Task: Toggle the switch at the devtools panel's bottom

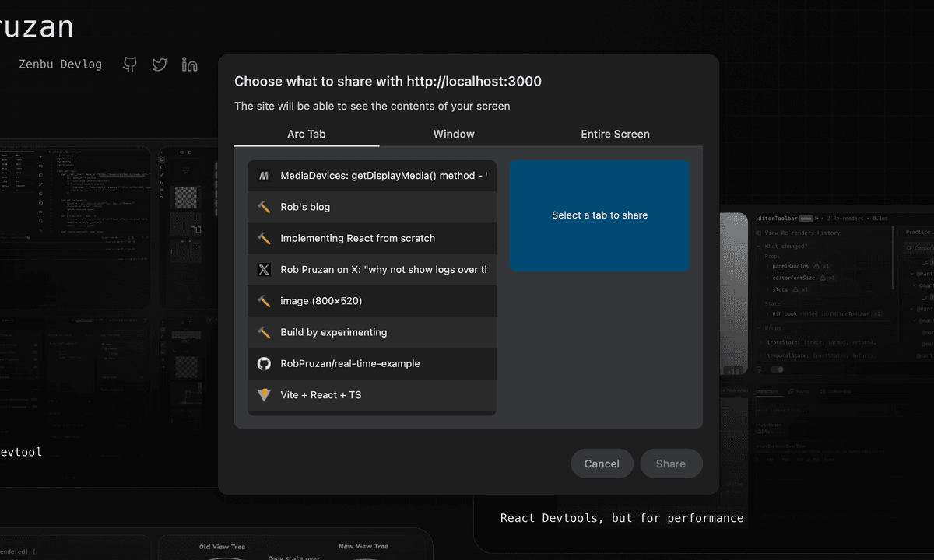Action: tap(776, 369)
